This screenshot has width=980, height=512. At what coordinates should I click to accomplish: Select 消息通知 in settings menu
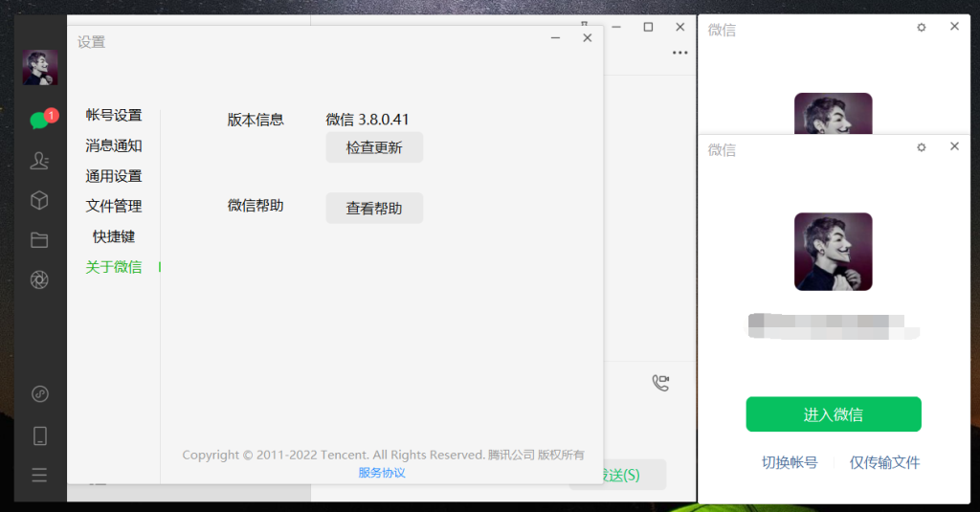pos(114,145)
